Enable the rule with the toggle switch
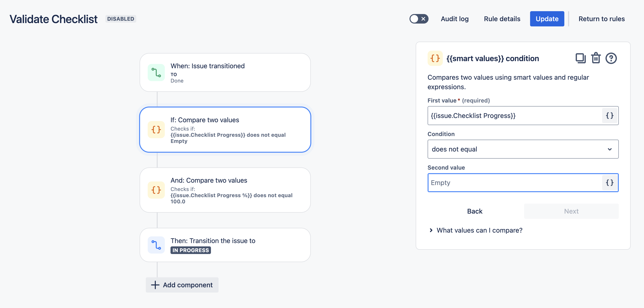644x308 pixels. click(419, 19)
